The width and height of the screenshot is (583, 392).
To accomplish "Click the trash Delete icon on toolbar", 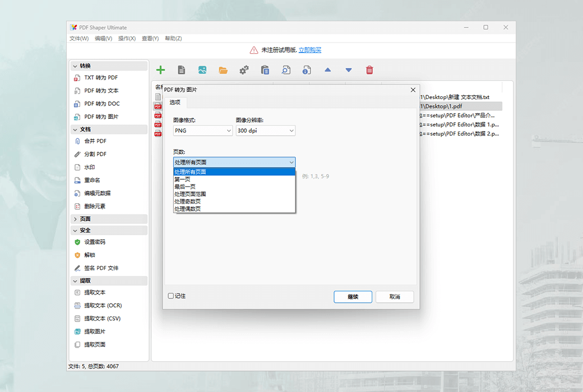I will [x=369, y=69].
